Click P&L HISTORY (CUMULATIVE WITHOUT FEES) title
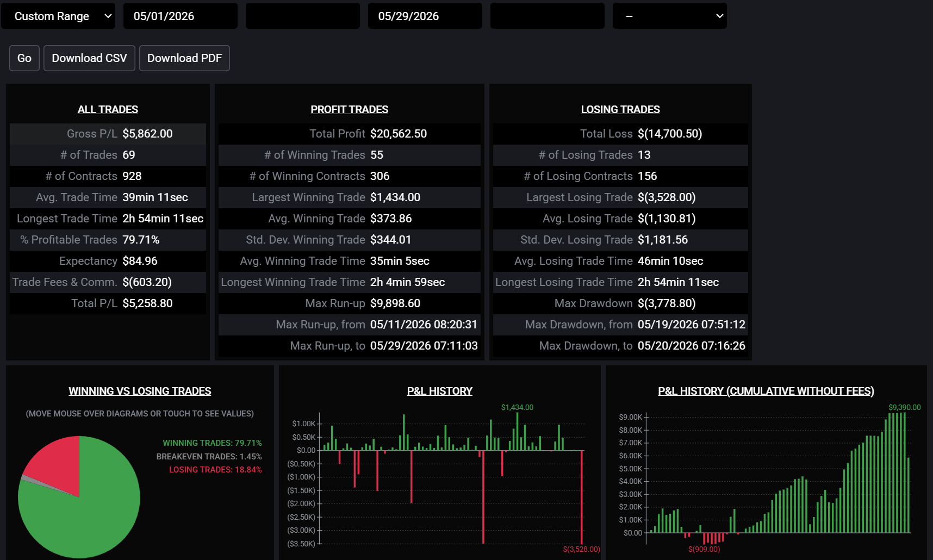933x560 pixels. (766, 391)
